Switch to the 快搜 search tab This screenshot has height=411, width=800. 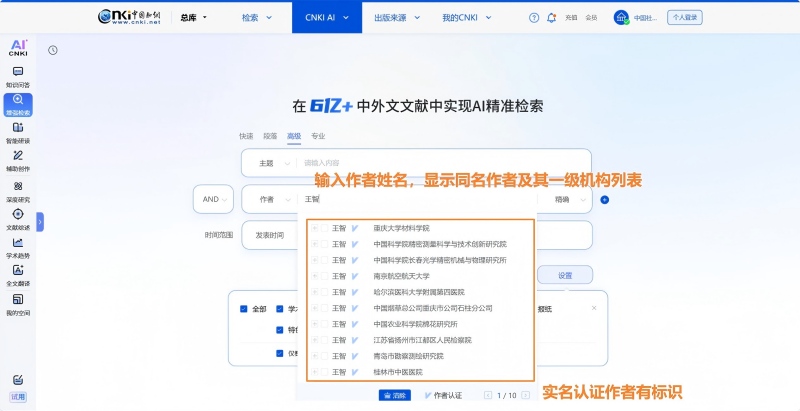click(x=246, y=136)
